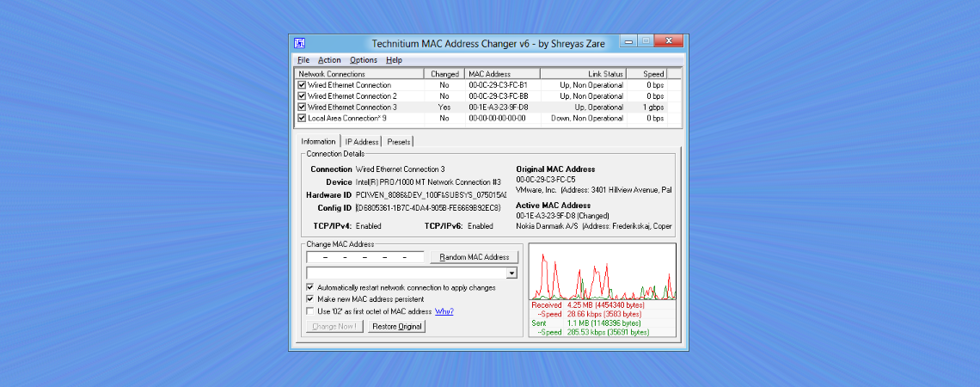Click the MAC address input field
This screenshot has width=980, height=387.
point(365,257)
